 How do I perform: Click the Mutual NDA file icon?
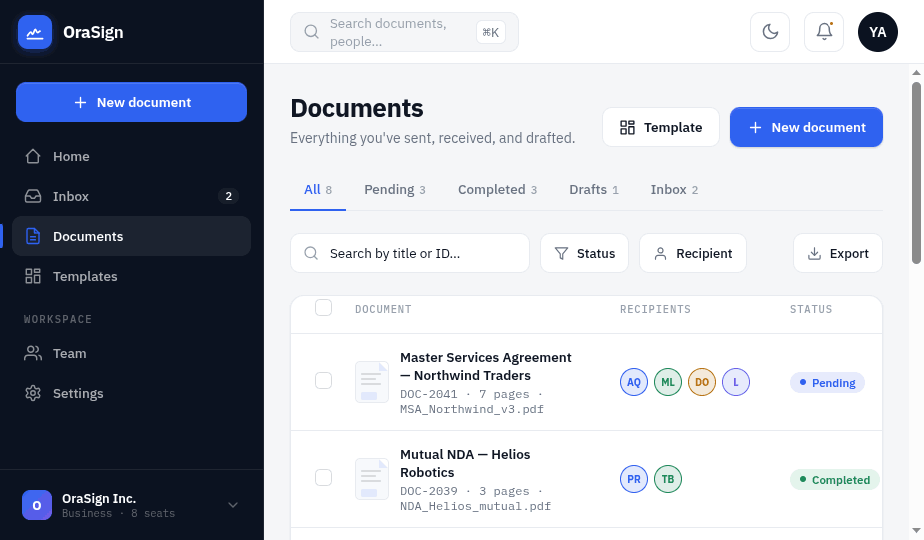[x=372, y=479]
